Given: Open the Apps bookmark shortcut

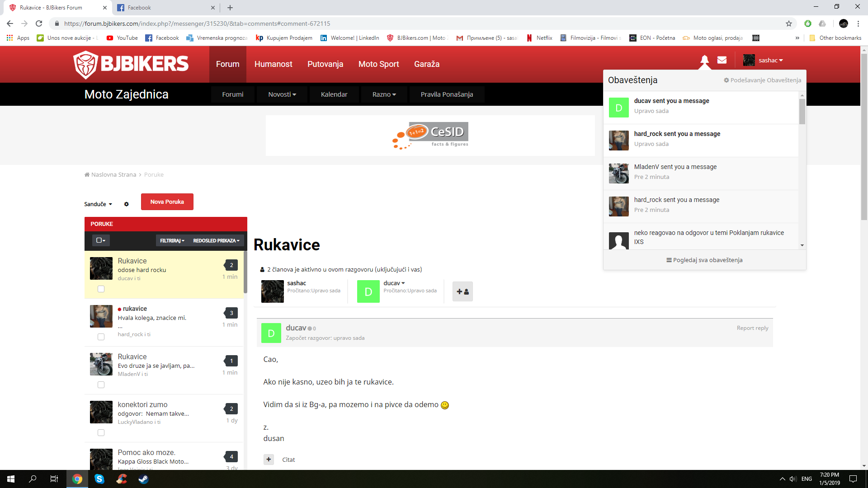Looking at the screenshot, I should [x=18, y=38].
